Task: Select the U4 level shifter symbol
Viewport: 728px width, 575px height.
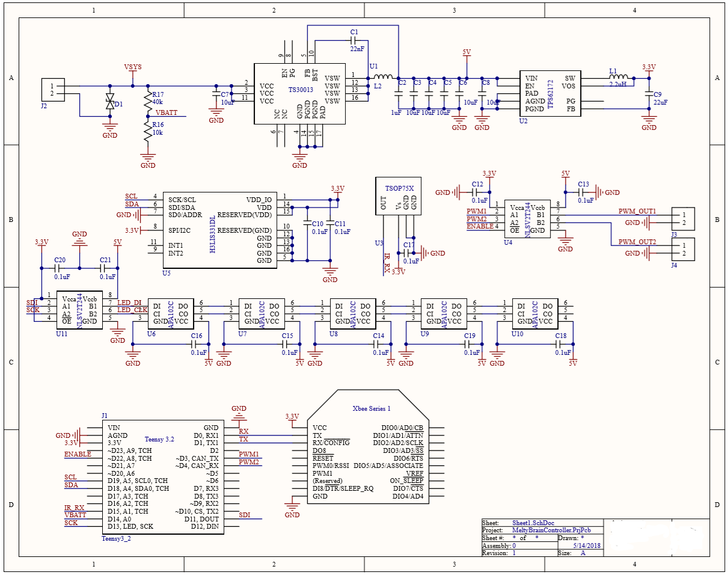Action: 527,219
